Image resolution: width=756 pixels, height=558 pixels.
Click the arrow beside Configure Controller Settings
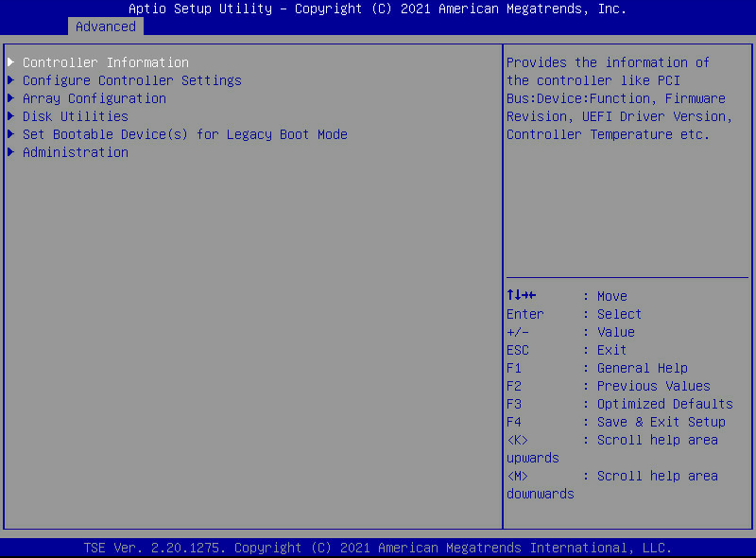pyautogui.click(x=11, y=80)
